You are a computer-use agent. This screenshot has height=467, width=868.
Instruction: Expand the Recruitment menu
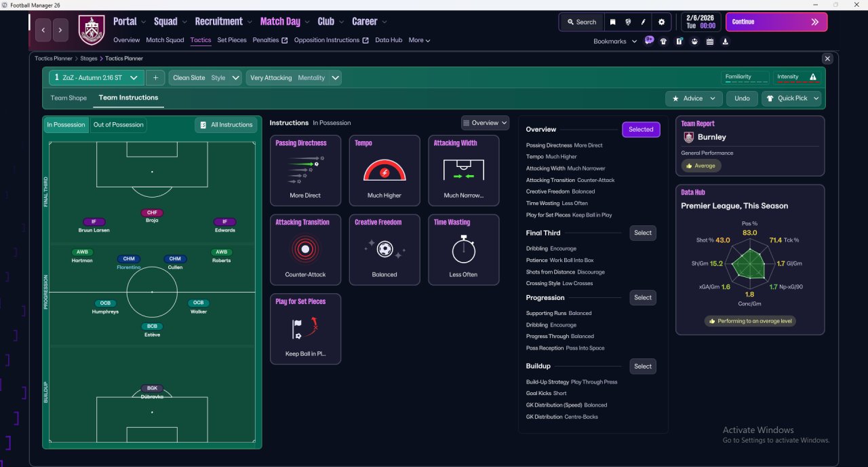[223, 22]
